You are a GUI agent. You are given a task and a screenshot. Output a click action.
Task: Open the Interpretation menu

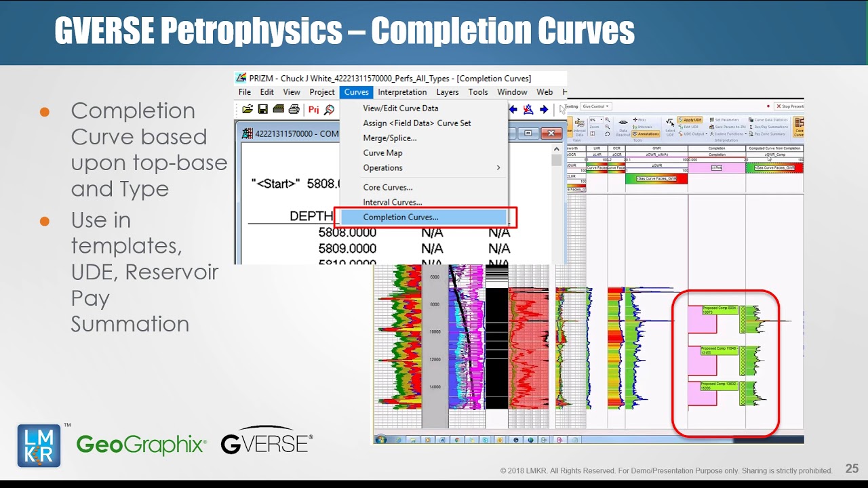coord(402,92)
